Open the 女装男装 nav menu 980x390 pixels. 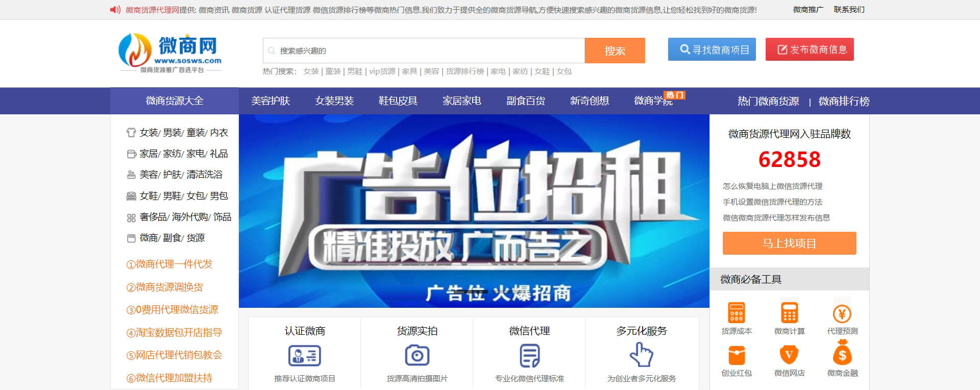click(334, 101)
